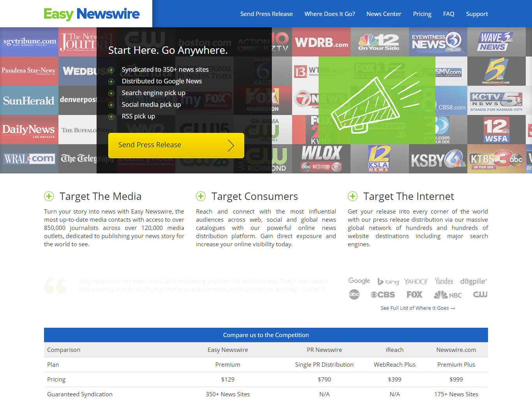Select FAQ in the header menu
532x401 pixels.
(449, 14)
